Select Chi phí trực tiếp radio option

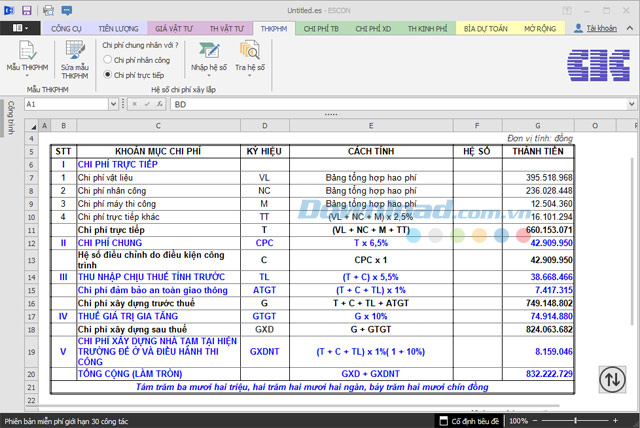coord(108,74)
